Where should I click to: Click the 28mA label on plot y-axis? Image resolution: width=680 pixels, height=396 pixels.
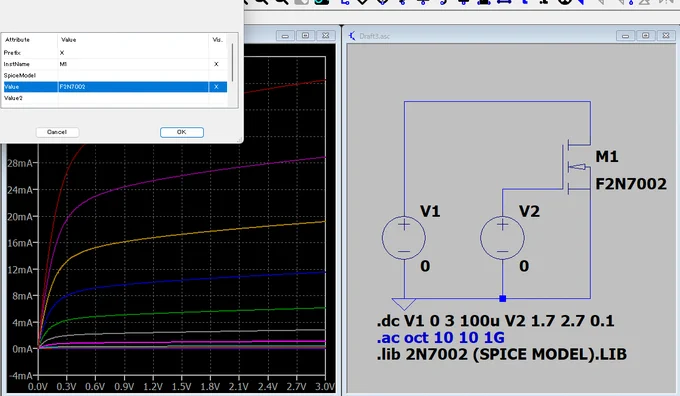click(20, 163)
